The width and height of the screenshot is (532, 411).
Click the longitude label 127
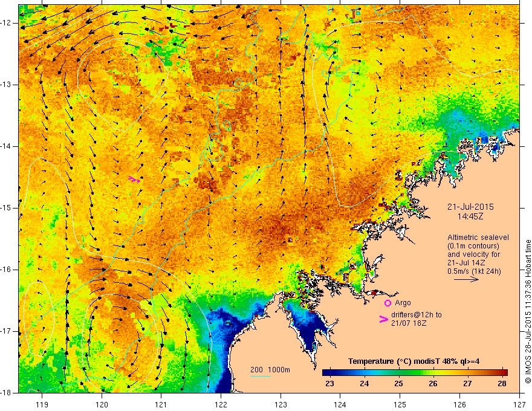(519, 404)
